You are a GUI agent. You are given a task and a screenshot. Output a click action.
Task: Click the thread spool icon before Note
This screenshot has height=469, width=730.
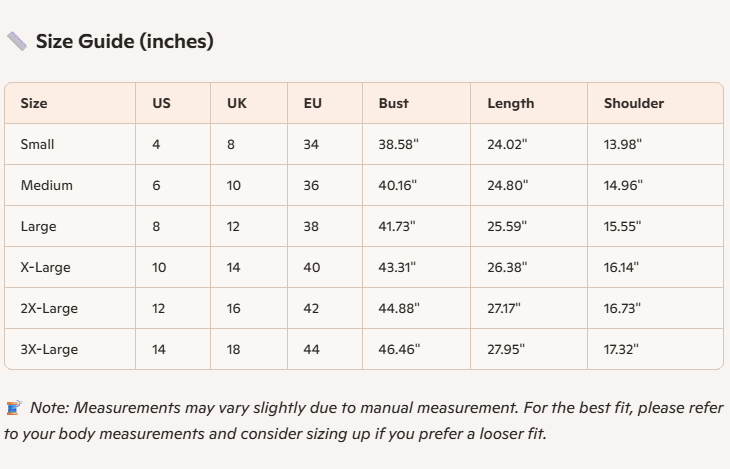[x=14, y=408]
